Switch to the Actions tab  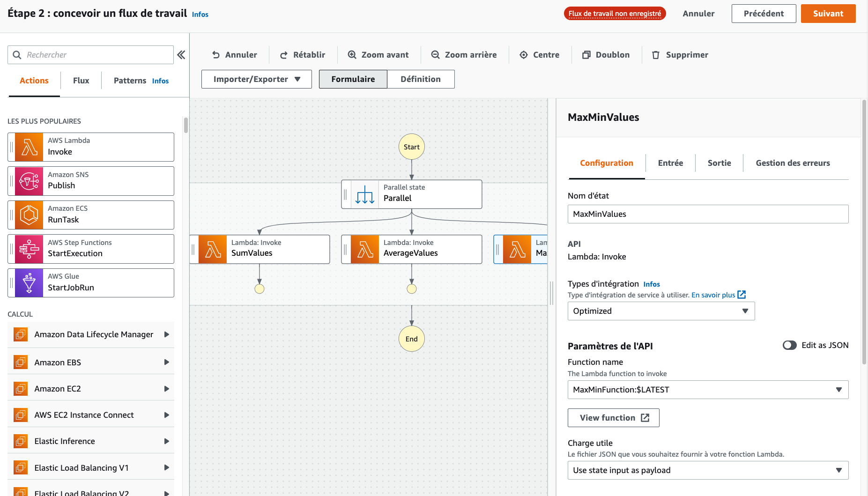pos(34,81)
